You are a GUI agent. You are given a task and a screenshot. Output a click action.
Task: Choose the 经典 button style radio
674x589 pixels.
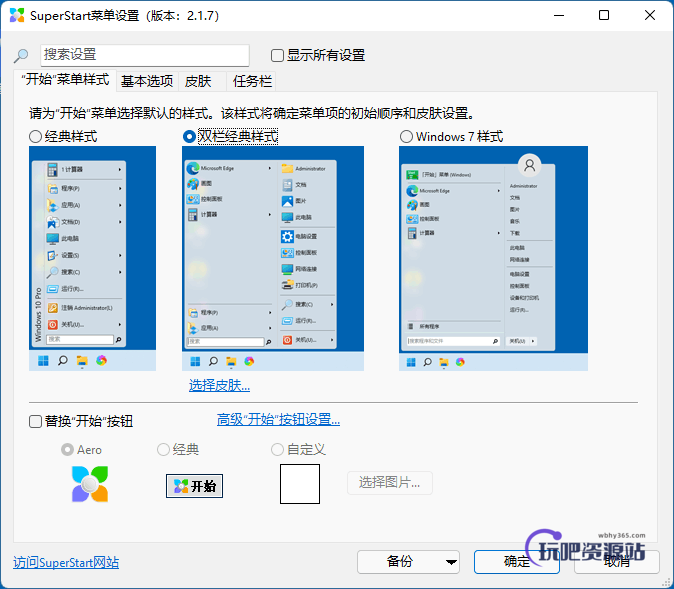[x=163, y=450]
